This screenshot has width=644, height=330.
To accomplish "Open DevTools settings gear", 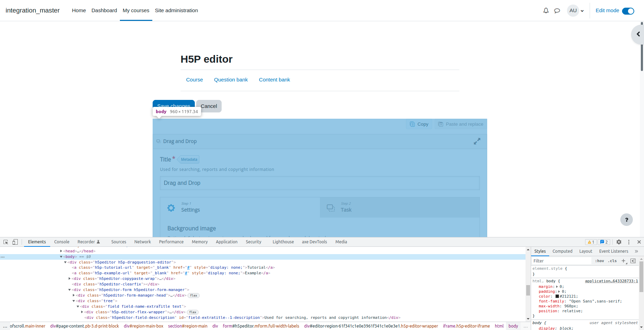I will (x=619, y=242).
